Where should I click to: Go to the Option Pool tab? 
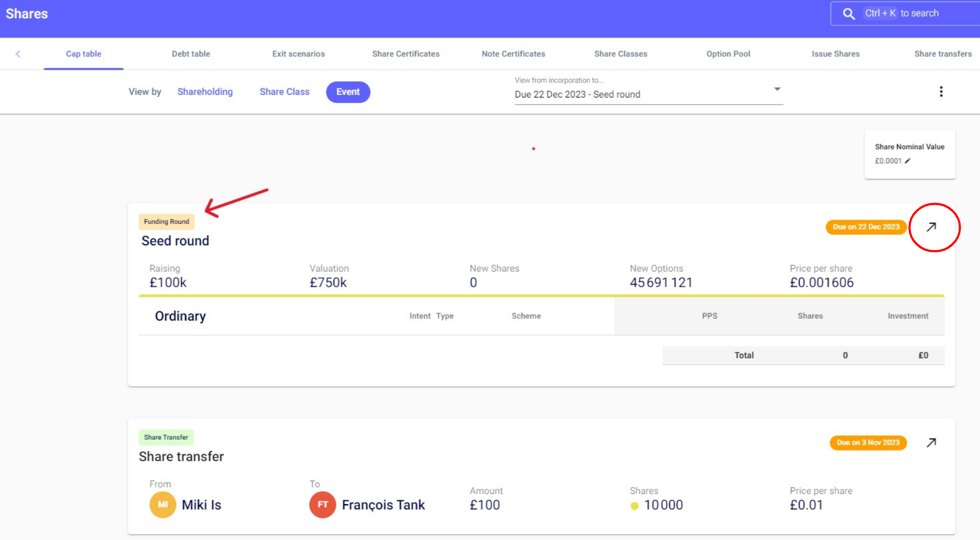[x=728, y=54]
